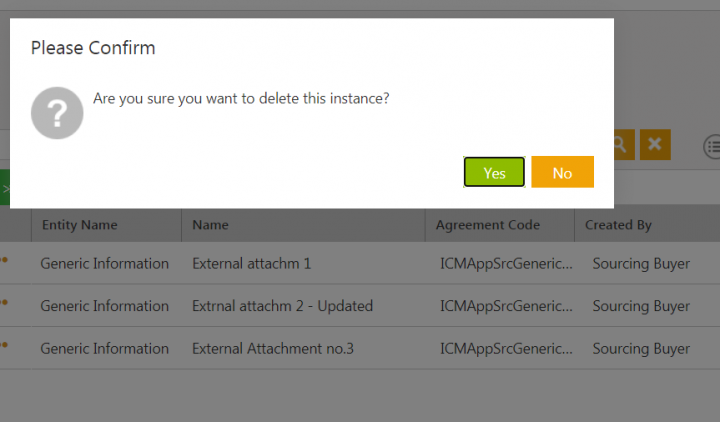Select External Attachment no.3 name cell
The height and width of the screenshot is (422, 720).
point(272,348)
